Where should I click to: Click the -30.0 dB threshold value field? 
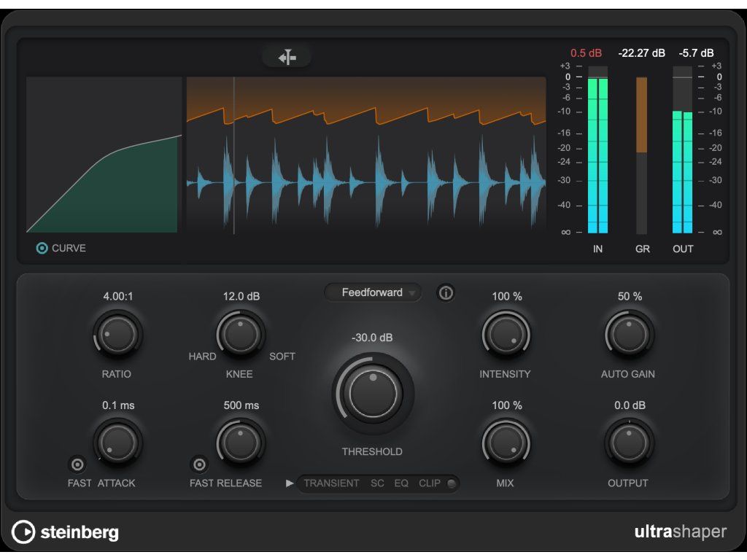point(372,338)
